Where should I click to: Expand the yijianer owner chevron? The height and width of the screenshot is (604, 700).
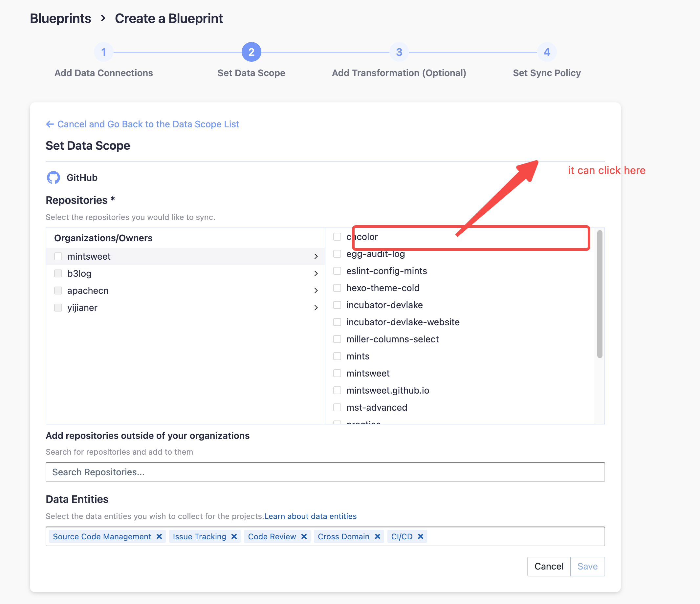coord(316,307)
